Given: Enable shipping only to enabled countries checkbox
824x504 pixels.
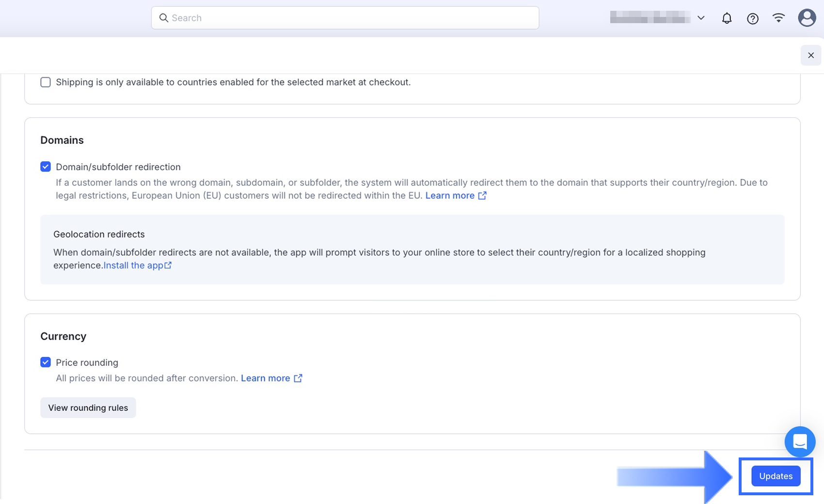Looking at the screenshot, I should point(46,82).
